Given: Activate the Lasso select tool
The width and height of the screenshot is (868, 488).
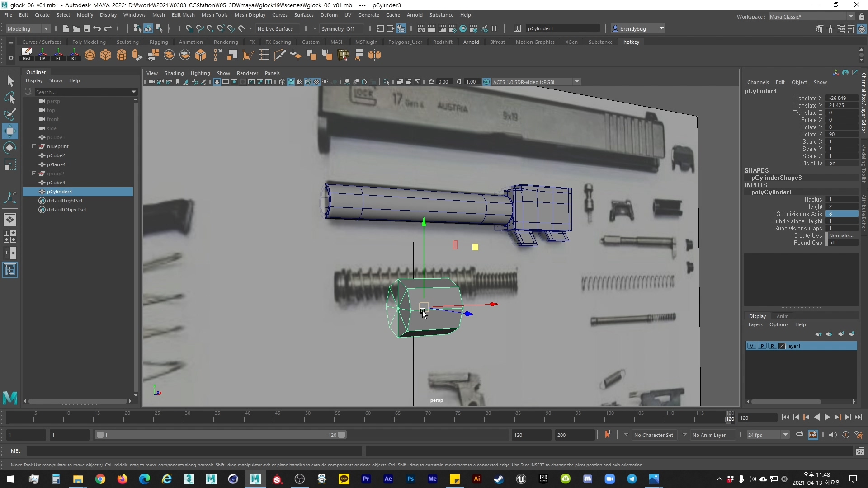Looking at the screenshot, I should (x=10, y=98).
